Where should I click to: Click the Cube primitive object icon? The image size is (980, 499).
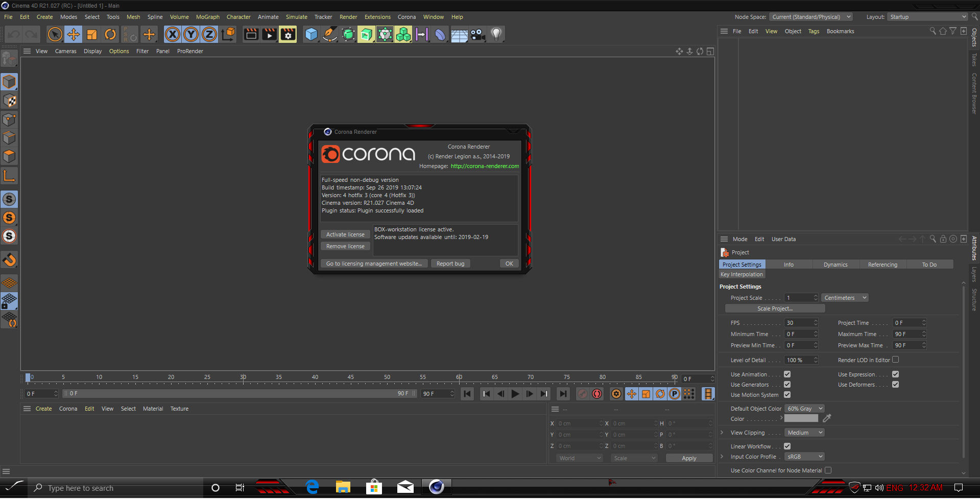point(311,34)
